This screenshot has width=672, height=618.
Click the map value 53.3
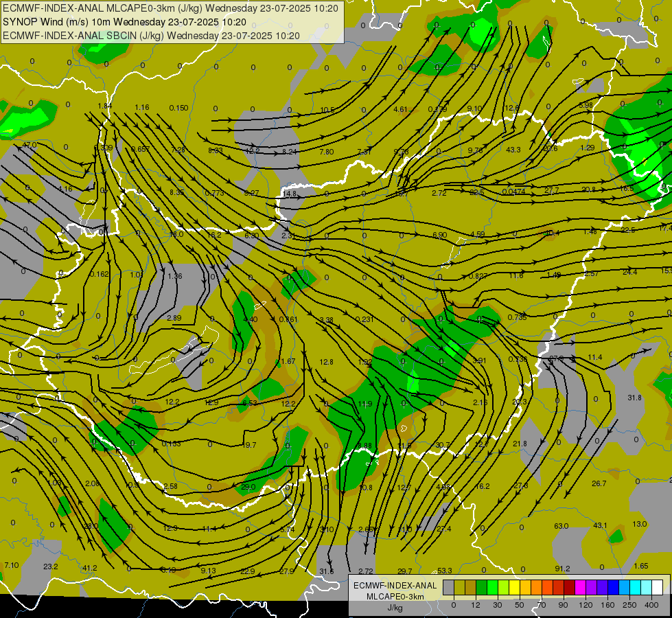(x=444, y=571)
